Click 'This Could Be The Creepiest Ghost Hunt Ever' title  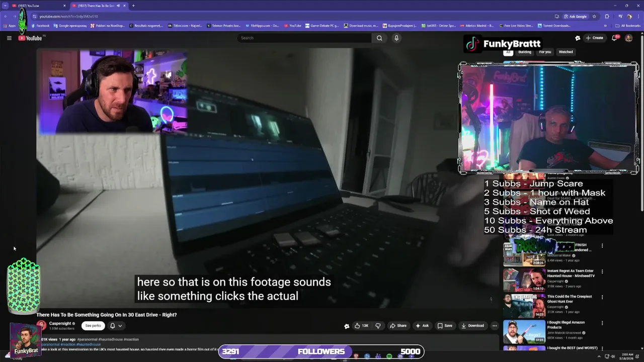pos(570,299)
